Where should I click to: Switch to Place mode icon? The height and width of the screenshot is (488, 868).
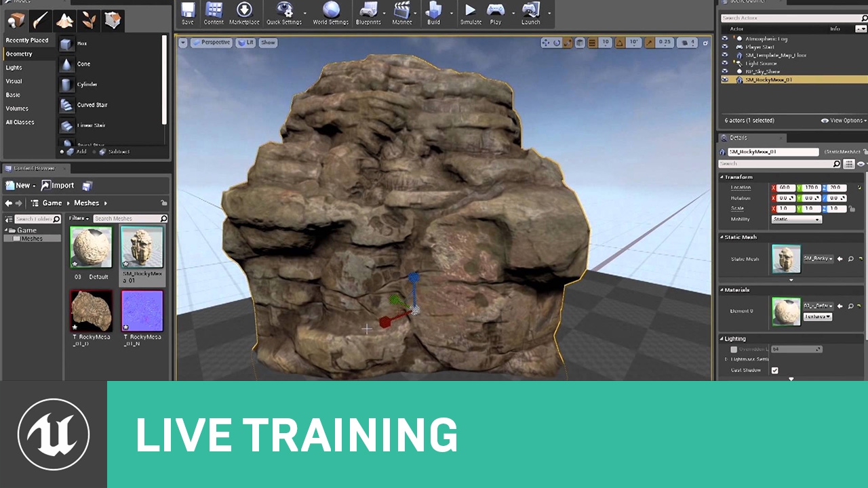(x=16, y=20)
